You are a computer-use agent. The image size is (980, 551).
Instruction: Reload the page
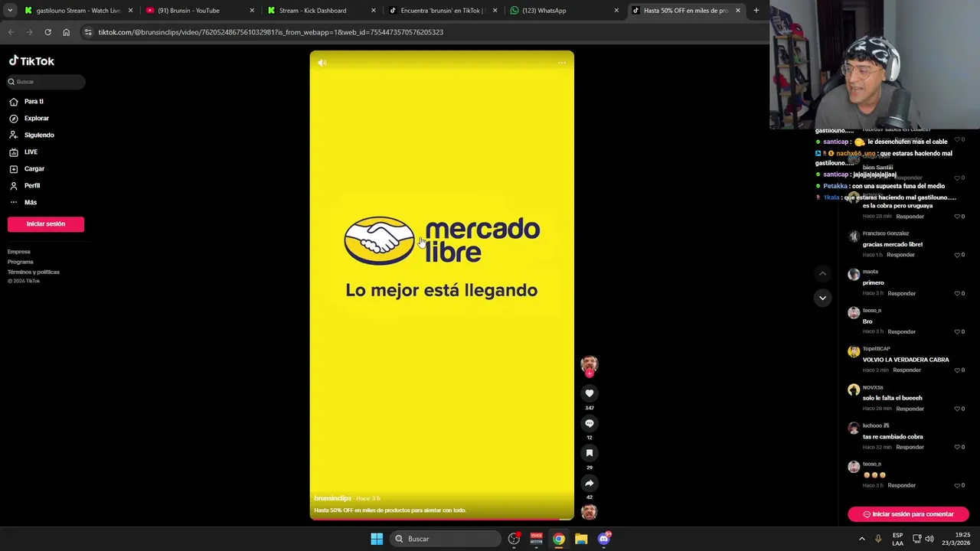(47, 32)
